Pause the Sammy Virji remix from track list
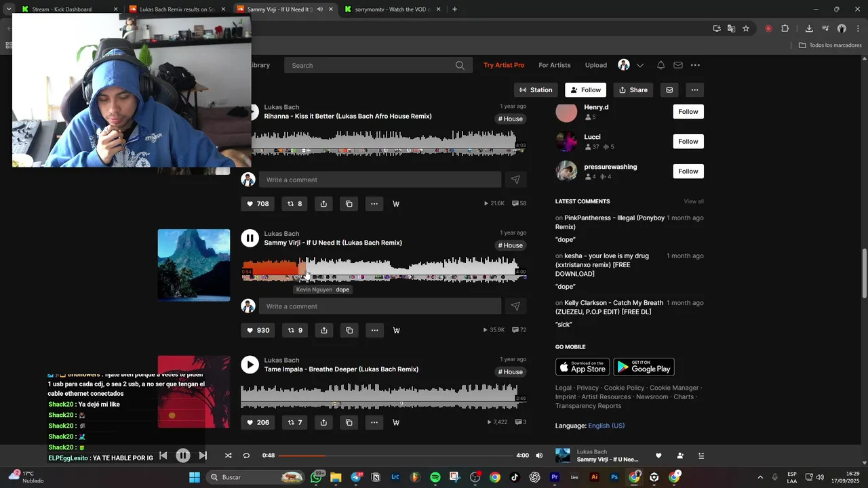 (x=250, y=238)
